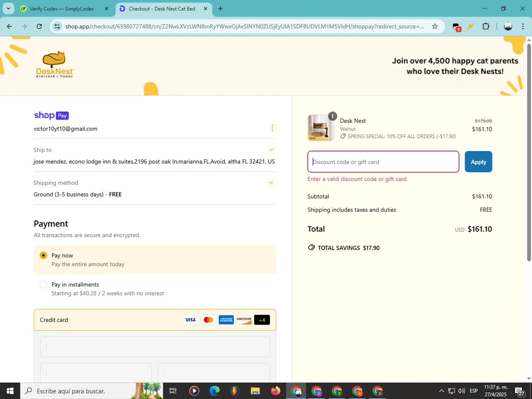Launch Microsoft Edge from taskbar
The width and height of the screenshot is (532, 399).
(x=215, y=391)
